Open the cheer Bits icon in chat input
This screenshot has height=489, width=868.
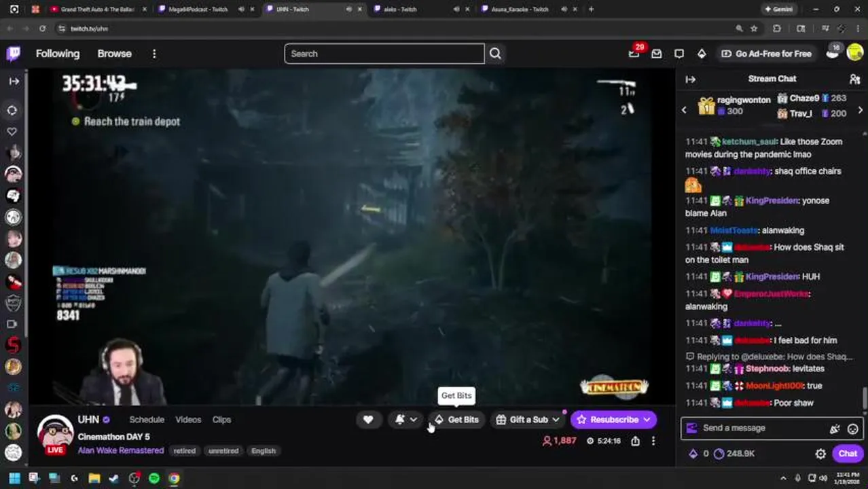click(835, 429)
